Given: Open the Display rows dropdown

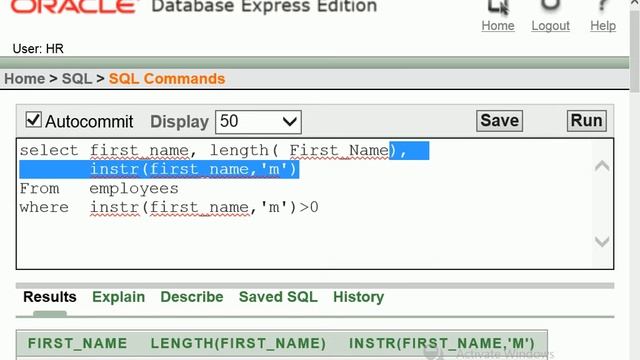Looking at the screenshot, I should 258,122.
